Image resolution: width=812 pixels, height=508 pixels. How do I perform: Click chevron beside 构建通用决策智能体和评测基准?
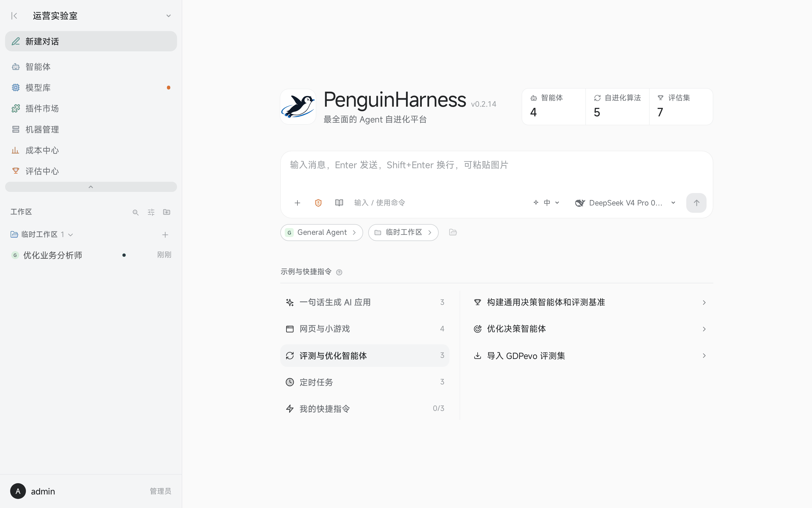704,303
